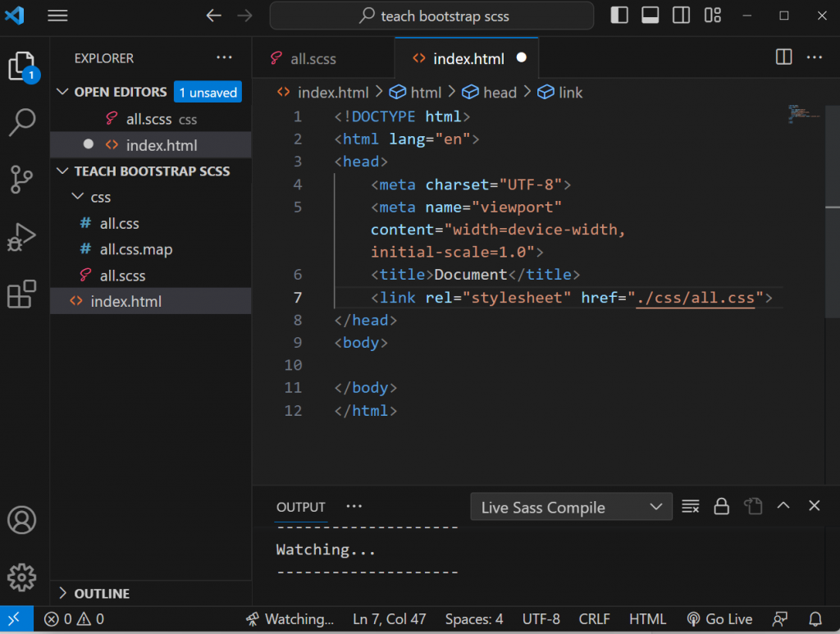This screenshot has width=840, height=634.
Task: Open editor More Actions ellipsis
Action: tap(815, 57)
